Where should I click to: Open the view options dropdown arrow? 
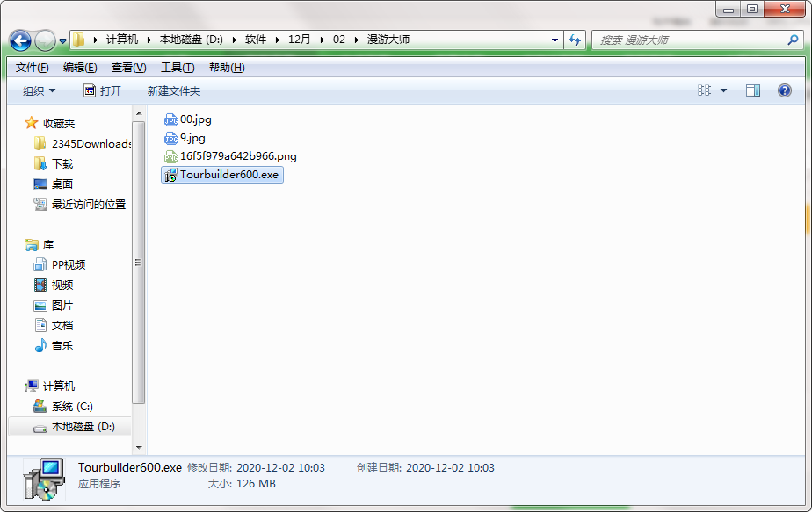[x=724, y=91]
